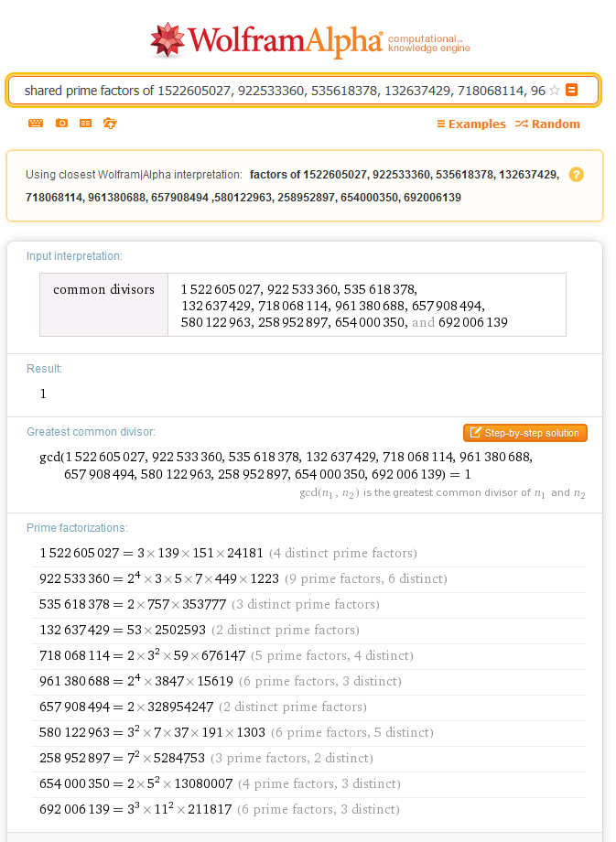Click the factorization row for 718 068 114

(x=308, y=655)
